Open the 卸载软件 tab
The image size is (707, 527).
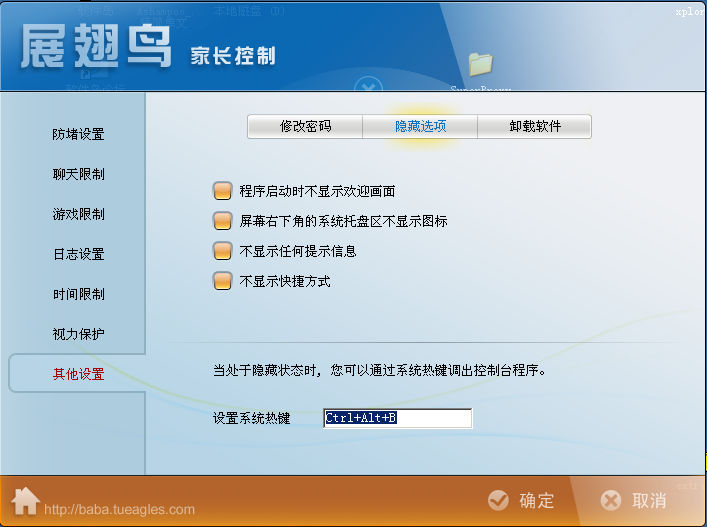tap(535, 126)
